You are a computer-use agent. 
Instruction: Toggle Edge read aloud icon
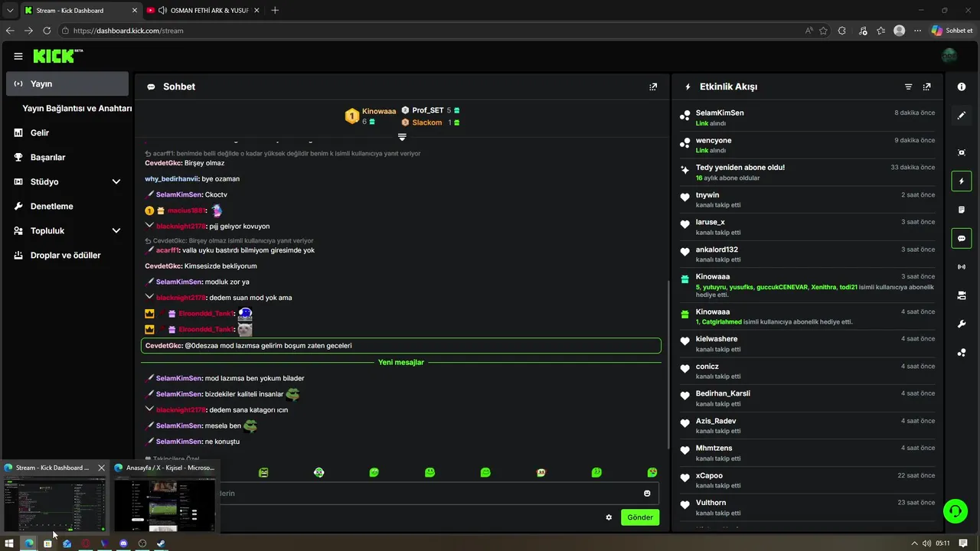(809, 31)
